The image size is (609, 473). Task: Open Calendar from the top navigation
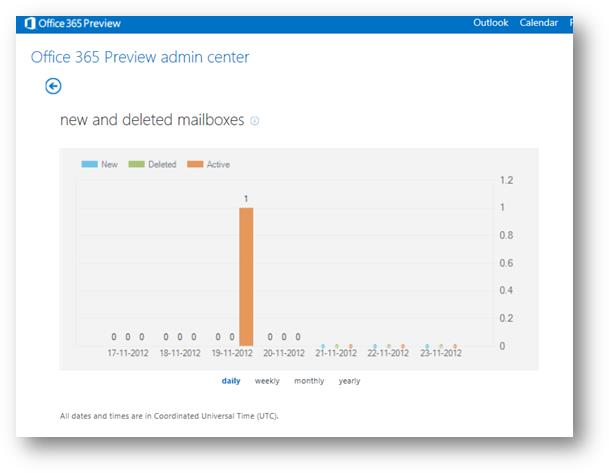click(538, 23)
